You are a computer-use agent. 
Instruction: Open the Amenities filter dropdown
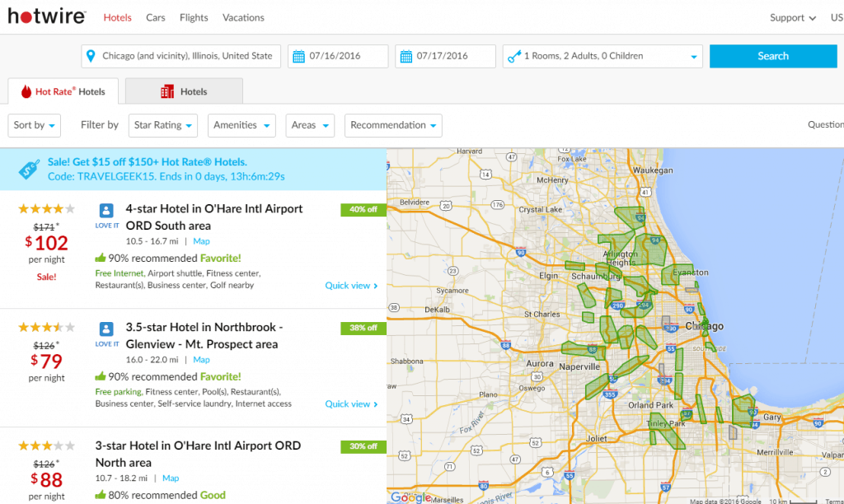coord(241,124)
